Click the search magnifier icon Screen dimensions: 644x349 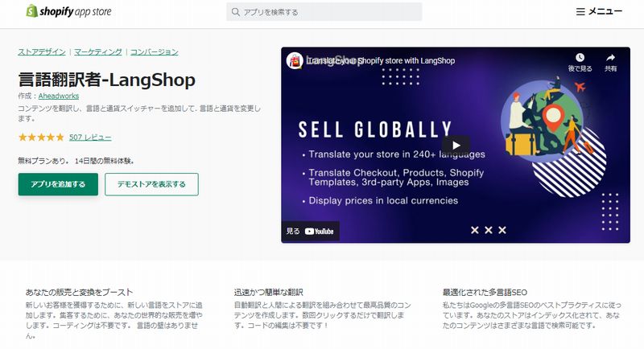(x=235, y=12)
